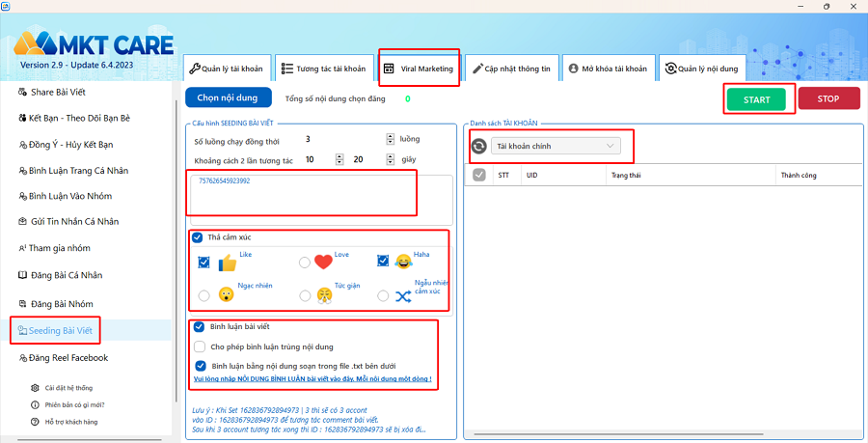Viewport: 868px width, 443px height.
Task: Enable Cho phép bình luận trùng nội dung
Action: [x=200, y=346]
